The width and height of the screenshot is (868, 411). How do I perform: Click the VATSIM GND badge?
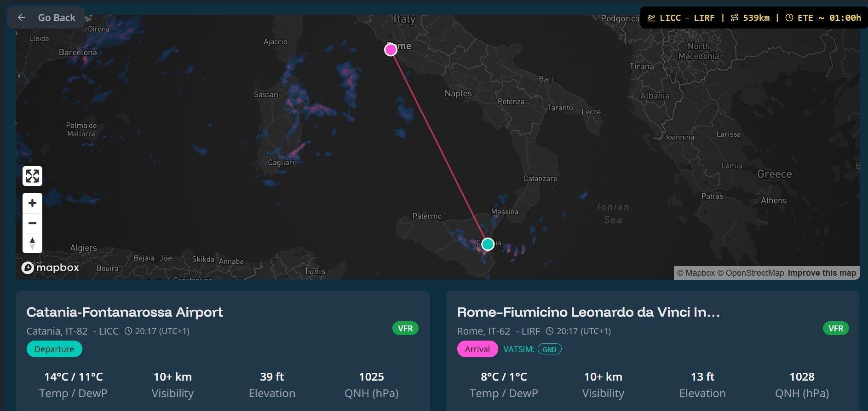point(549,349)
